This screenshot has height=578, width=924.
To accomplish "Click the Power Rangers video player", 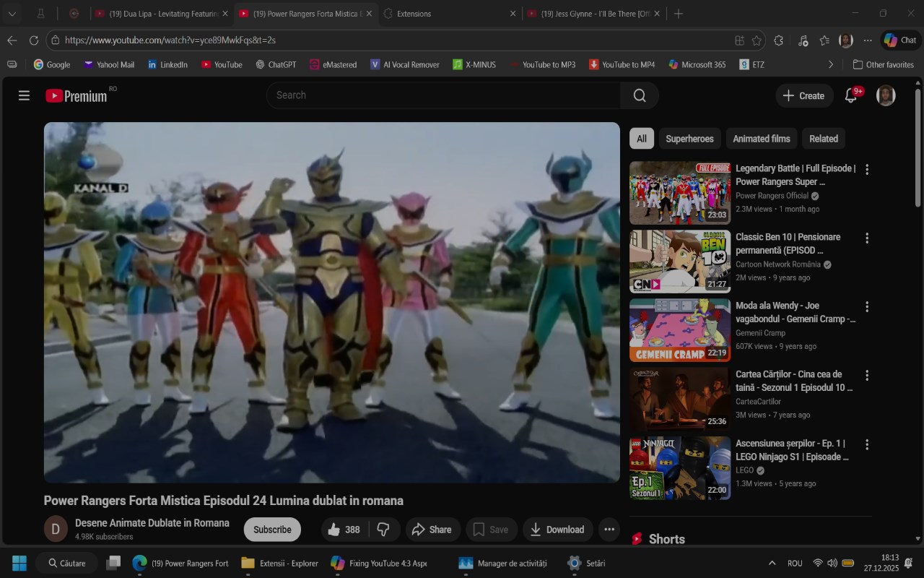I will [332, 302].
